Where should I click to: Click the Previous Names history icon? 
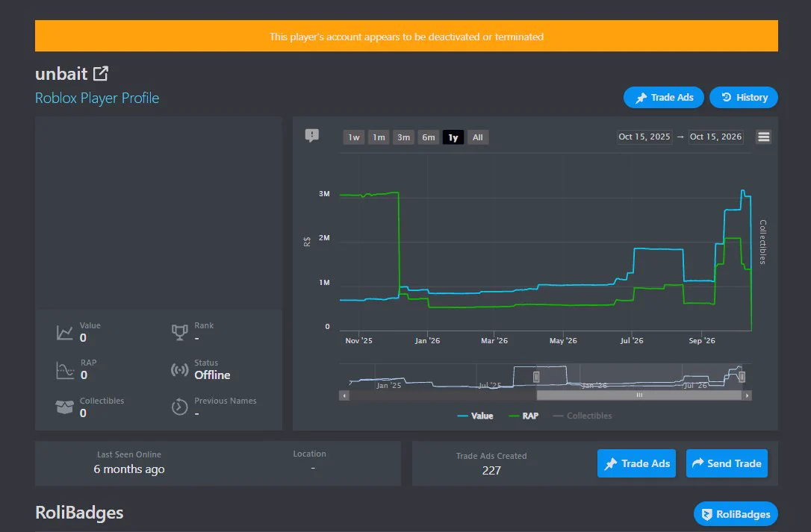(x=179, y=407)
